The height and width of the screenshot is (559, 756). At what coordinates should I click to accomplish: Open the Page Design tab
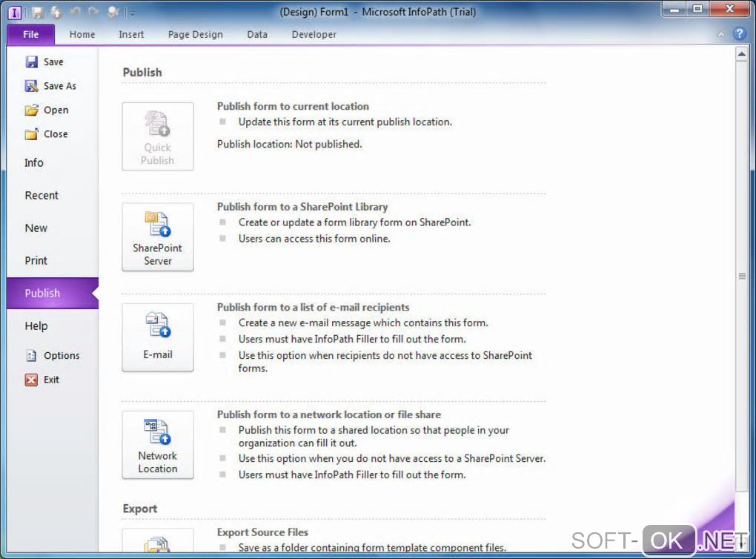click(195, 34)
